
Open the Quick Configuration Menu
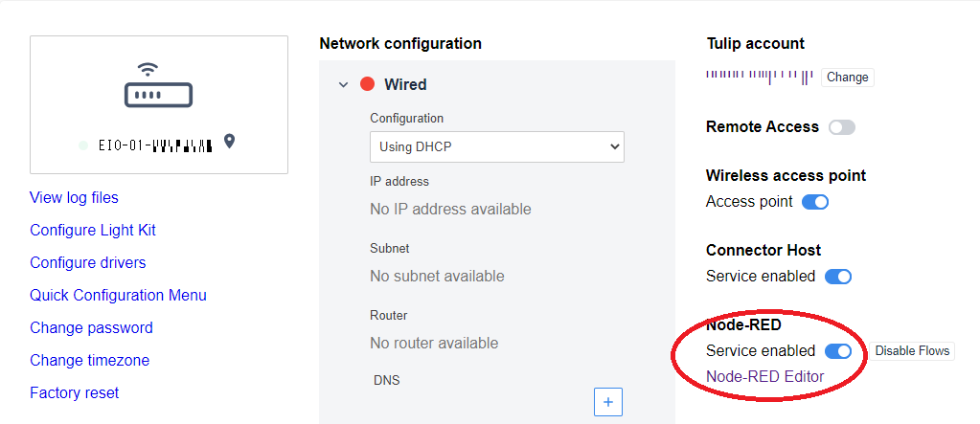click(x=118, y=295)
